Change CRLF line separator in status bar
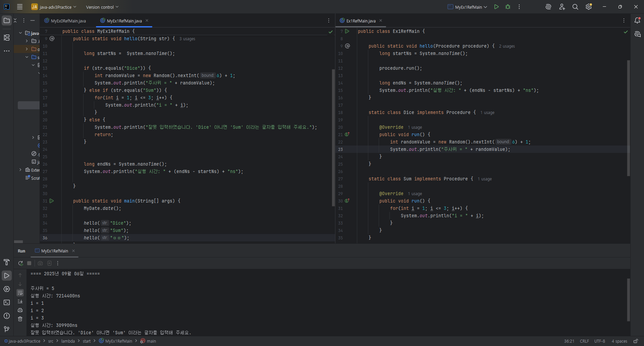644x346 pixels. 584,341
